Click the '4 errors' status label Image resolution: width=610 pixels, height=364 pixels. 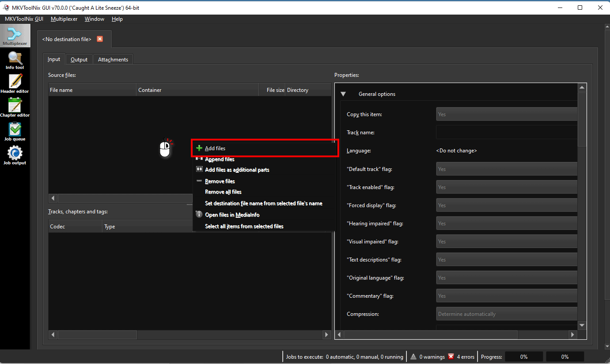tap(466, 356)
